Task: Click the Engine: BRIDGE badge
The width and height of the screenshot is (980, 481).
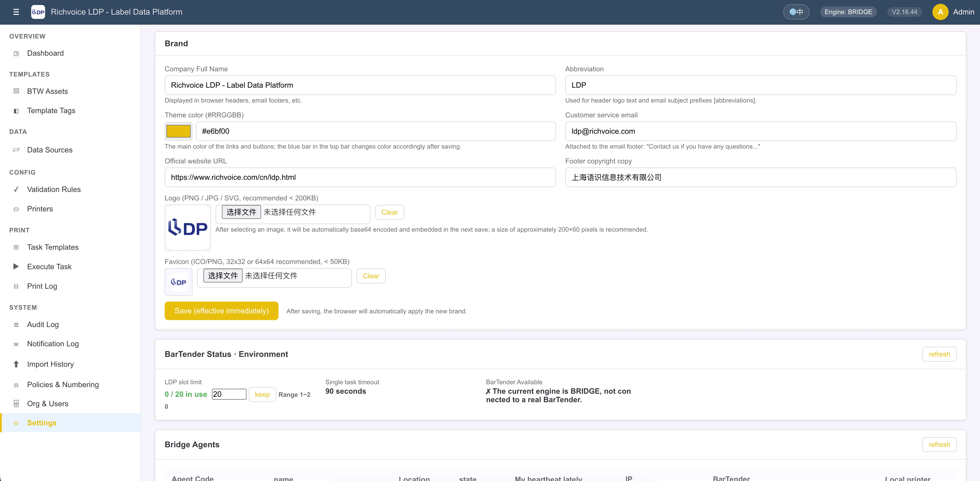Action: click(848, 12)
